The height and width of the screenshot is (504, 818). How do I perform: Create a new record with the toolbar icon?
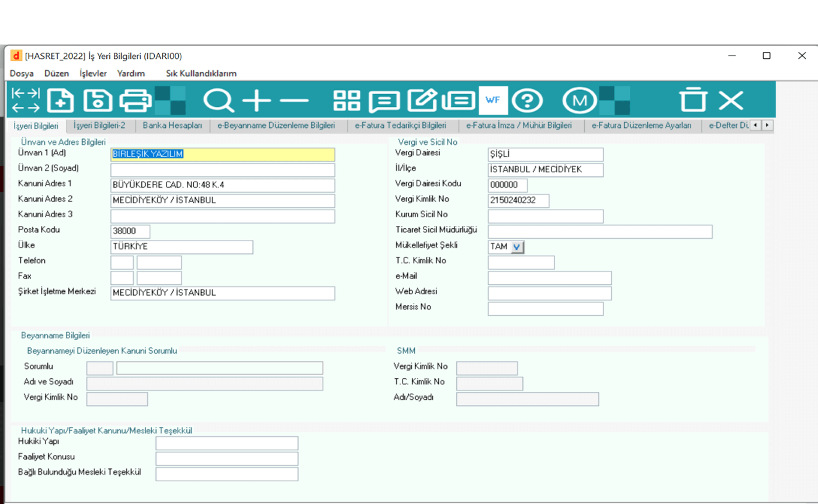(61, 100)
